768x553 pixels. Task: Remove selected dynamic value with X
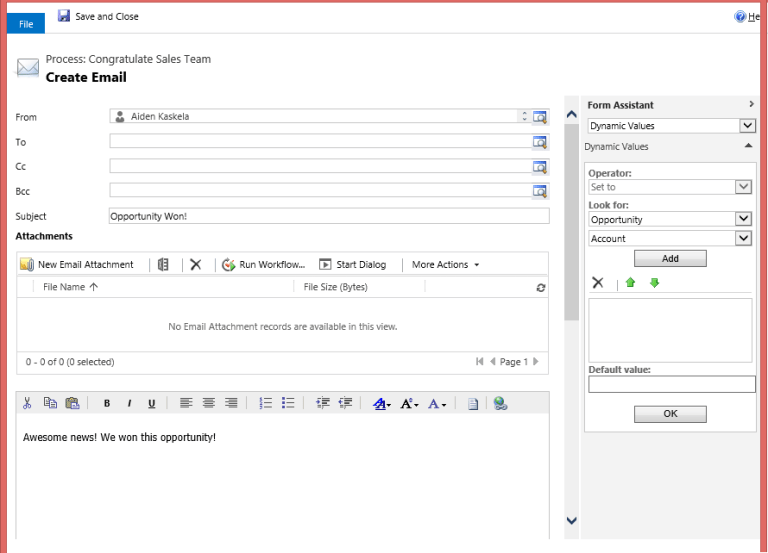[598, 283]
